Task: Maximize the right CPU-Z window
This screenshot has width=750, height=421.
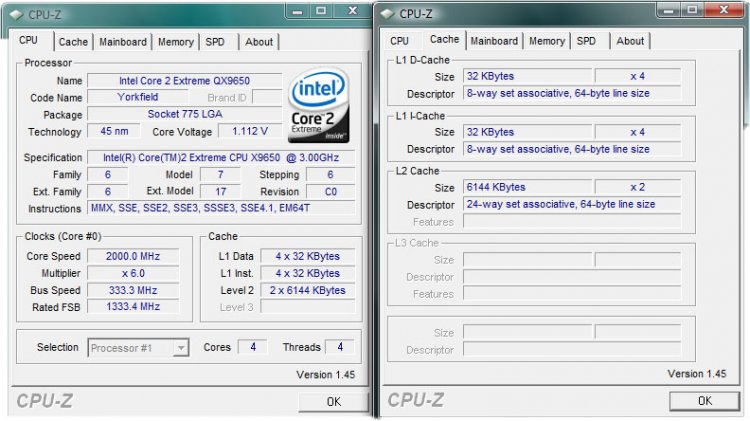Action: coord(692,10)
